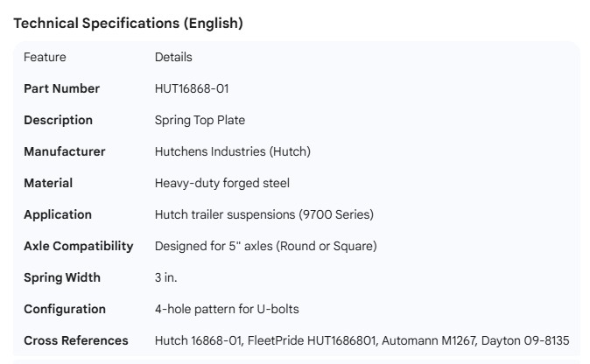Screen dimensions: 590x364
Task: Click the Description row label
Action: (58, 120)
